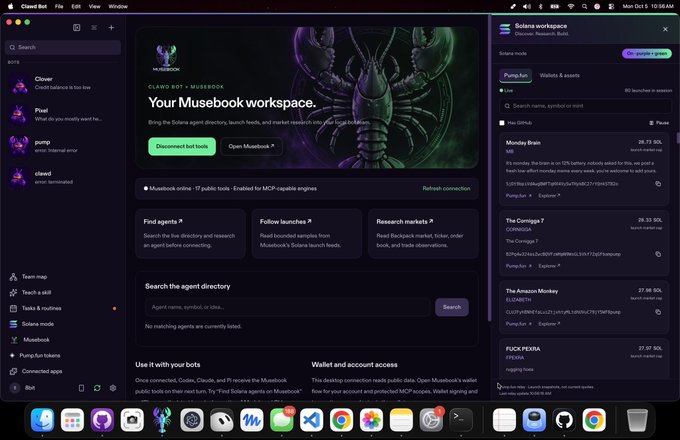Copy The Amazon Monkey mint address
680x440 pixels.
pos(658,312)
